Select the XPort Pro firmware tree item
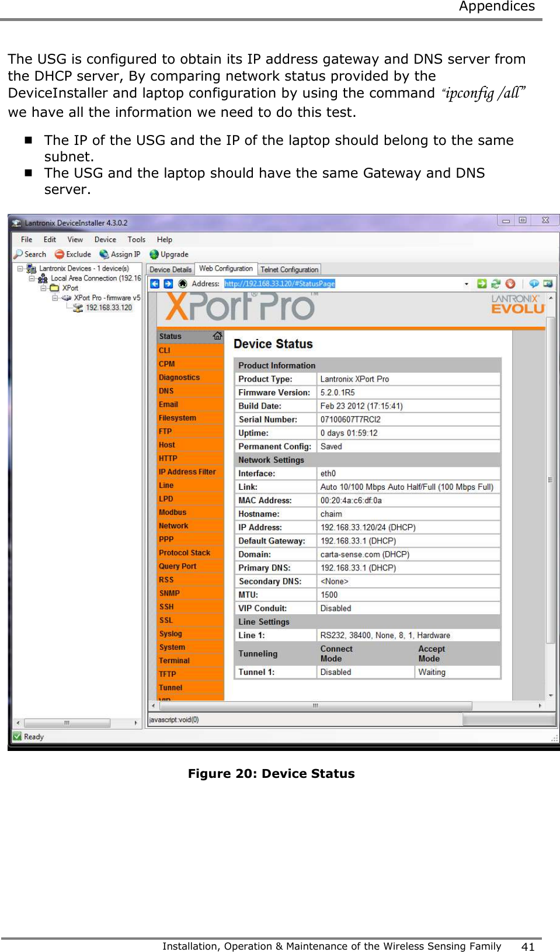This screenshot has height=952, width=560. [107, 298]
